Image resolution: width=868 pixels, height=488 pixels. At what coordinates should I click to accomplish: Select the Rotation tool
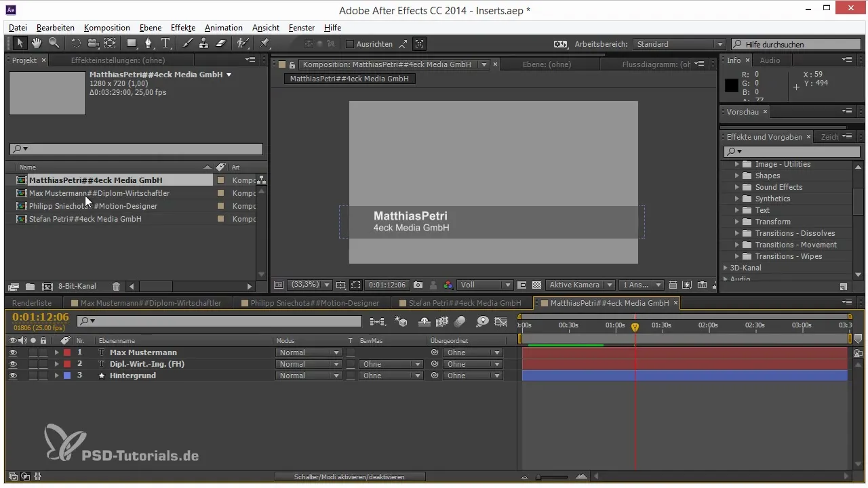(x=75, y=43)
